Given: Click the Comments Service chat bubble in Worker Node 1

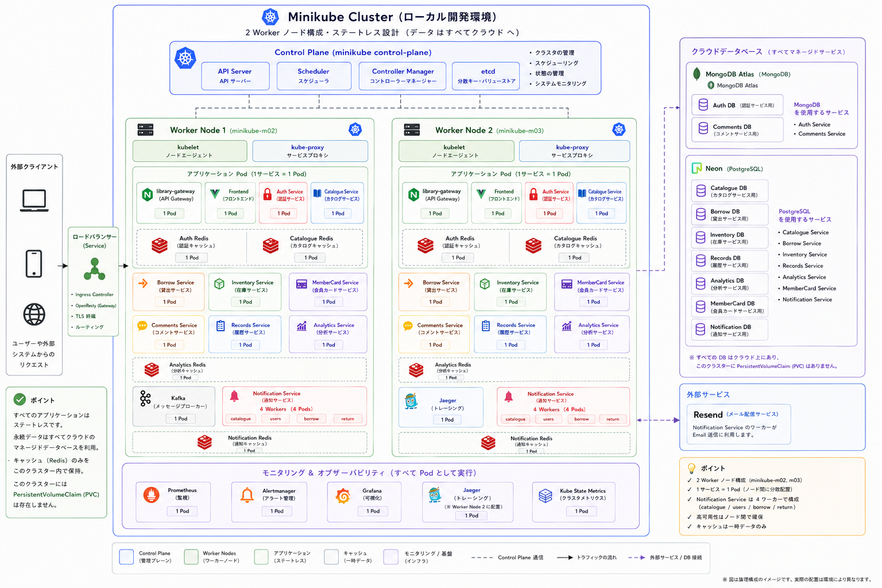Looking at the screenshot, I should [142, 326].
